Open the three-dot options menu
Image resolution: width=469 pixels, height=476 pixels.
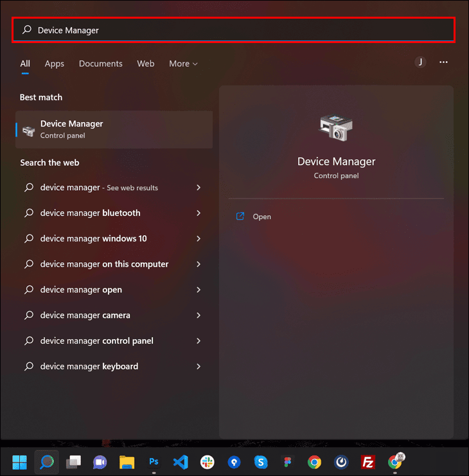pyautogui.click(x=443, y=62)
